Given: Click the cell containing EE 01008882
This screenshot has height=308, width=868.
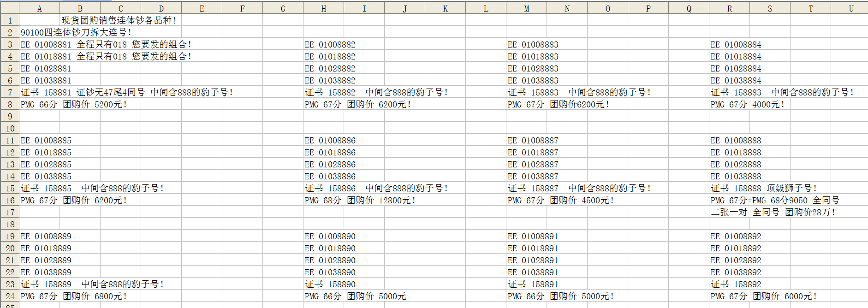Looking at the screenshot, I should click(323, 44).
